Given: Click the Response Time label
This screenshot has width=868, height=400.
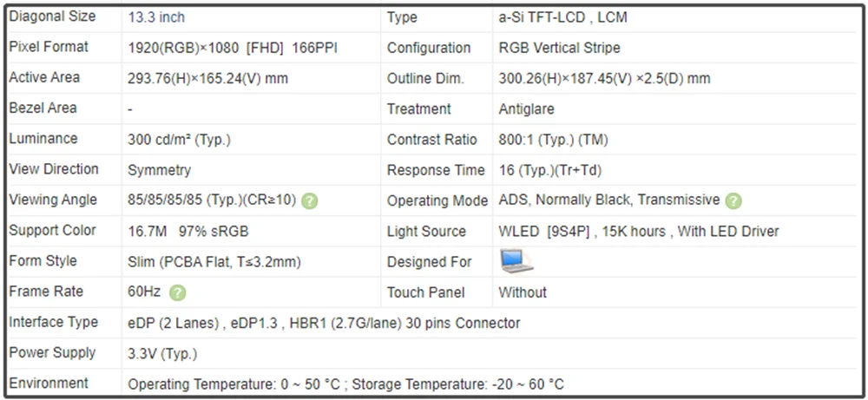Looking at the screenshot, I should coord(436,170).
